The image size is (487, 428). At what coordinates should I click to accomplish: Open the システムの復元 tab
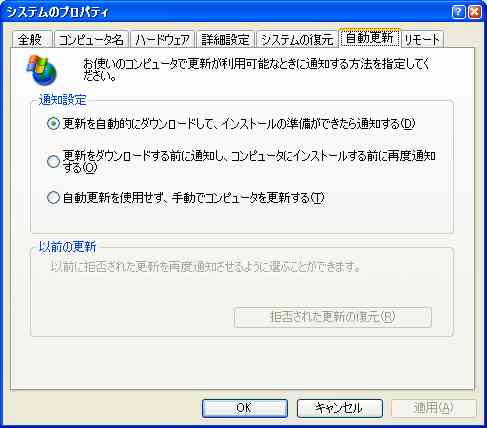(297, 40)
